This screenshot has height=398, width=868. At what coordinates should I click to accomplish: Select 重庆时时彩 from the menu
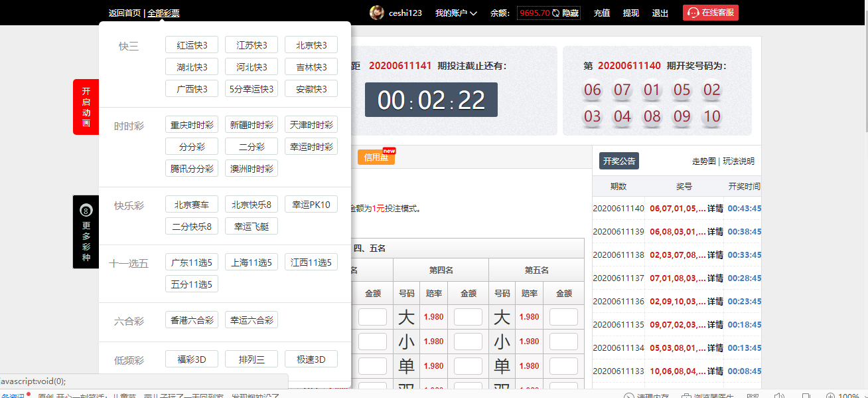[x=192, y=126]
